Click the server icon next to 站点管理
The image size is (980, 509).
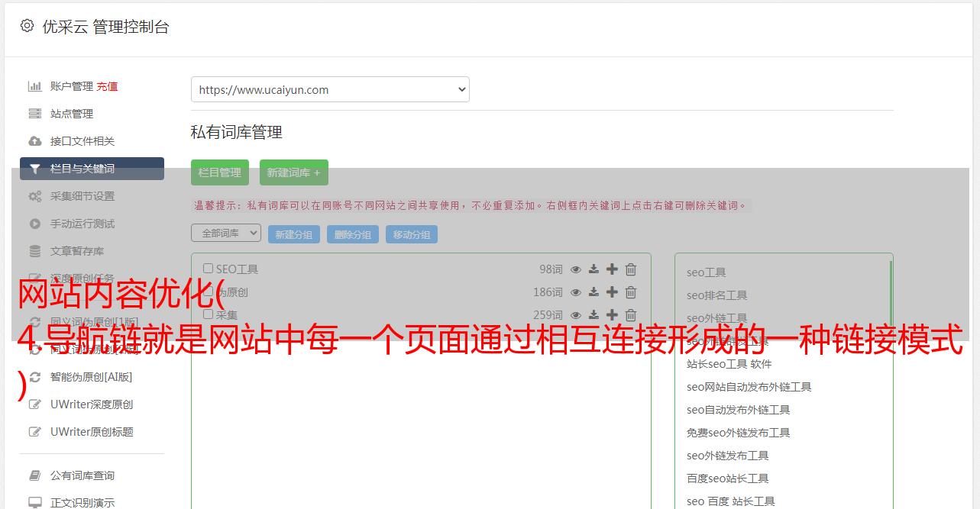(34, 114)
